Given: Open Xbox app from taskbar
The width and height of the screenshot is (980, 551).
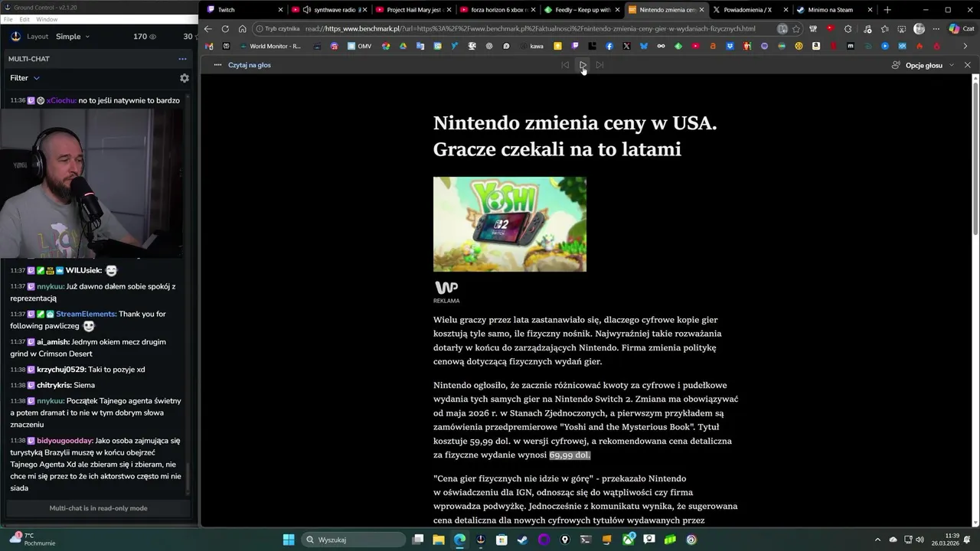Looking at the screenshot, I should point(628,540).
